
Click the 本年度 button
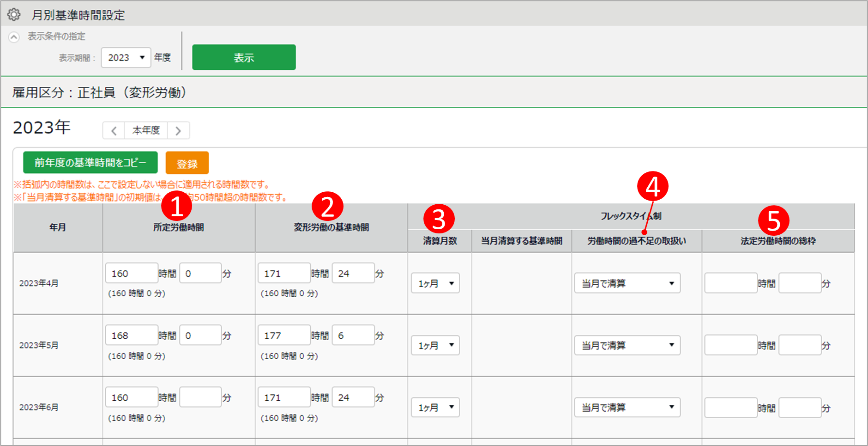pos(146,131)
